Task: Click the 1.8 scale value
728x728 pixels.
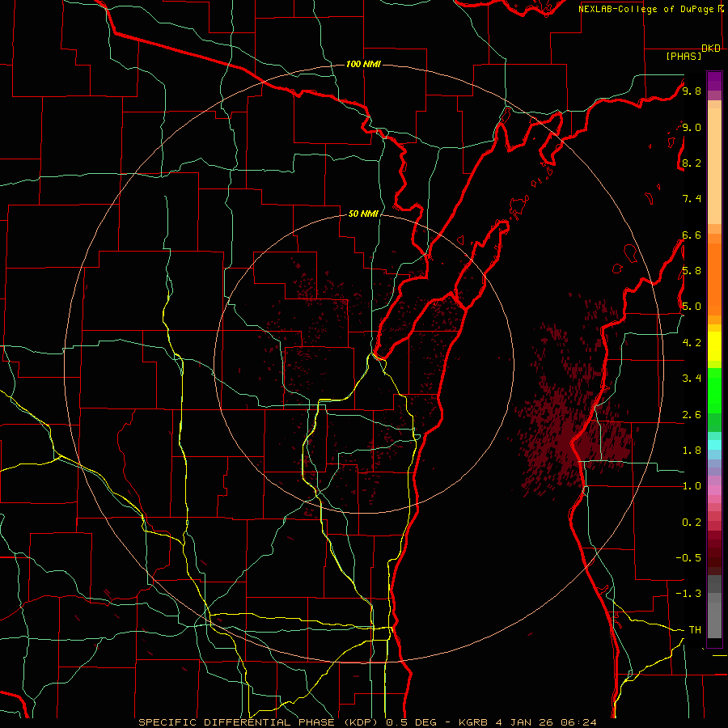Action: 692,451
